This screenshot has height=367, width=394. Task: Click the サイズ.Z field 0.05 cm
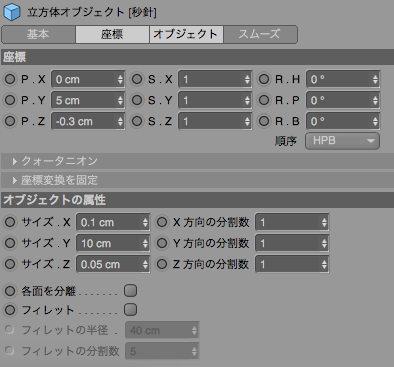pyautogui.click(x=113, y=264)
